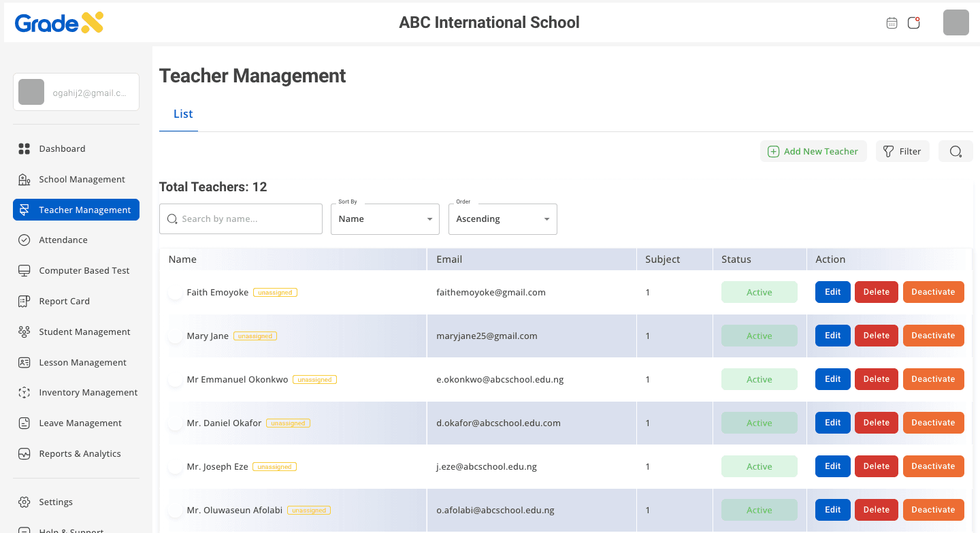Open the calendar icon in the top bar
Image resolution: width=980 pixels, height=533 pixels.
(x=892, y=22)
